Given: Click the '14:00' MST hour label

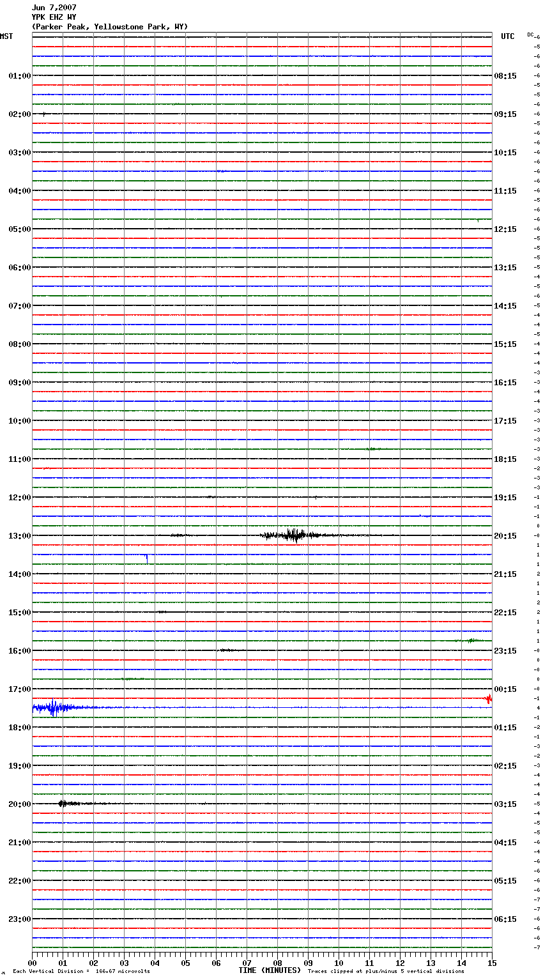Looking at the screenshot, I should (20, 574).
